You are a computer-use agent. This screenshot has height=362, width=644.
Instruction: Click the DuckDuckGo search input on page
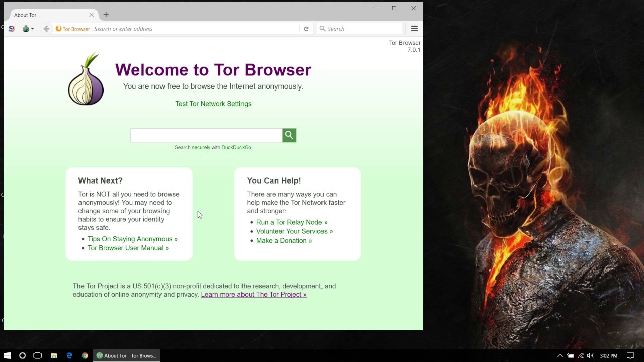tap(206, 135)
